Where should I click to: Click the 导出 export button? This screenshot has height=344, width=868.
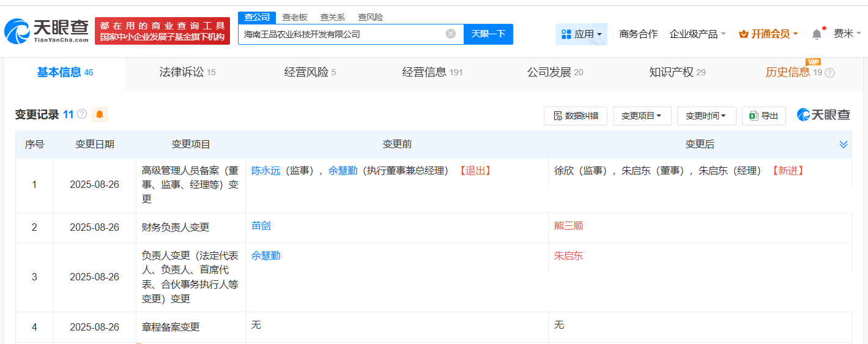pyautogui.click(x=763, y=116)
